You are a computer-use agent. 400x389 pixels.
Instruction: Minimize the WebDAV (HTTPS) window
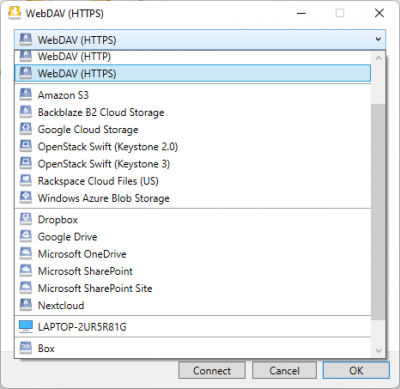point(301,13)
